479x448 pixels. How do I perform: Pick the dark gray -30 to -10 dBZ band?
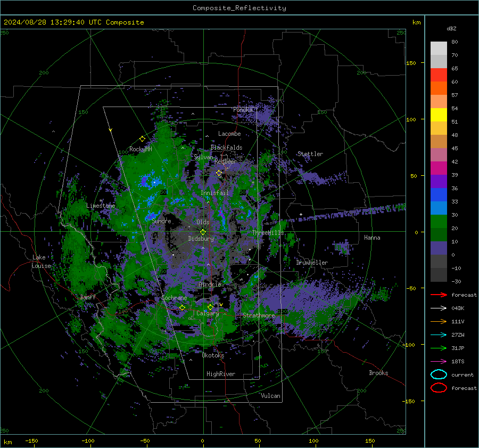click(439, 275)
